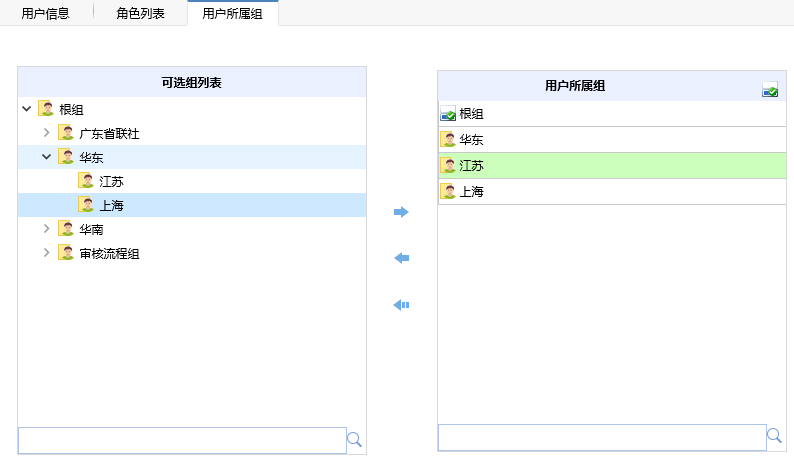Screen dimensions: 794x456
Task: Click the checkmark icon in 用户所属组 header
Action: [770, 90]
